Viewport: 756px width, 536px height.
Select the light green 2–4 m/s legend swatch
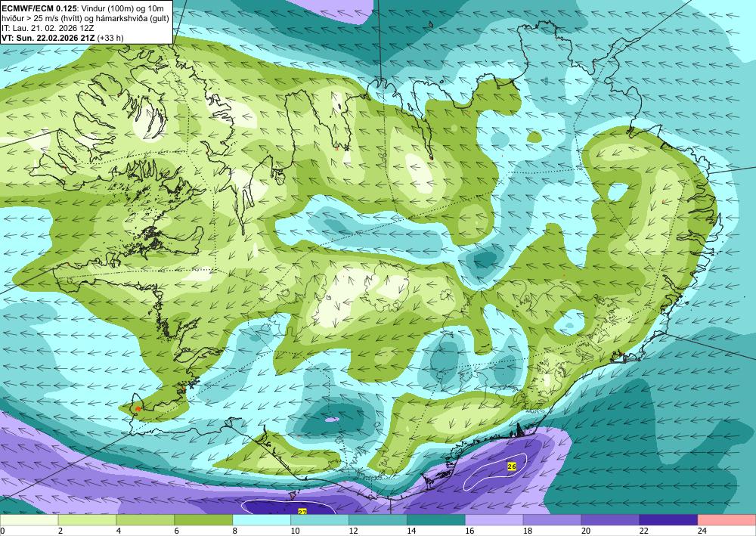click(87, 520)
